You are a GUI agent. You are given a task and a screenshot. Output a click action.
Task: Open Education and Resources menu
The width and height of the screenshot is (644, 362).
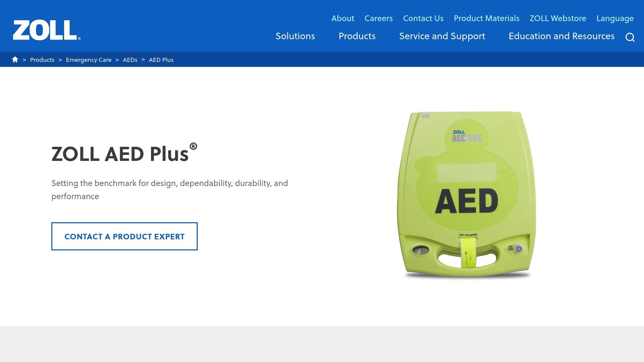(x=562, y=36)
